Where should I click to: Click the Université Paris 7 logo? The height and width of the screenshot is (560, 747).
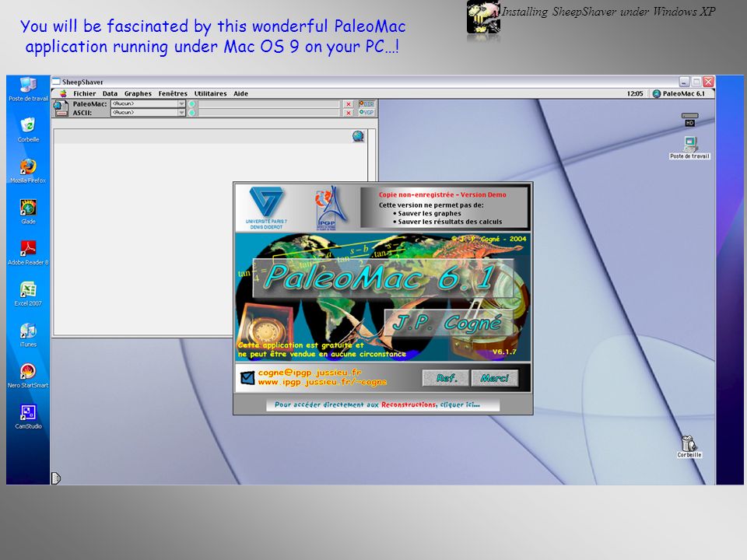tap(266, 208)
